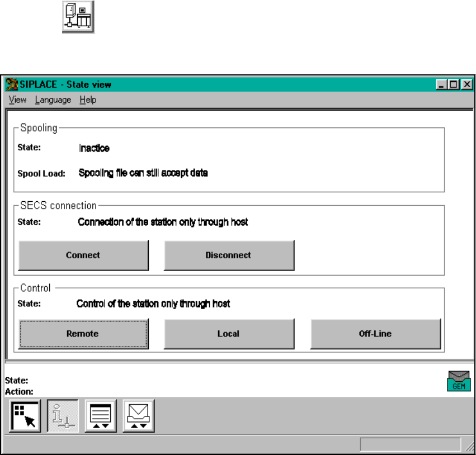The height and width of the screenshot is (455, 476).
Task: Click 'Control of the station only through host'
Action: pyautogui.click(x=153, y=304)
